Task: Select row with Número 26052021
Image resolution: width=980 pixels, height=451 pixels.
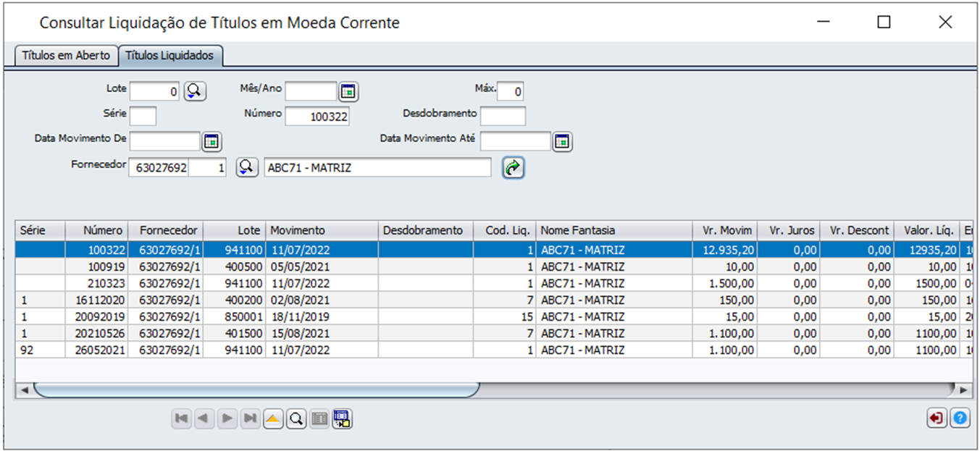Action: (494, 350)
